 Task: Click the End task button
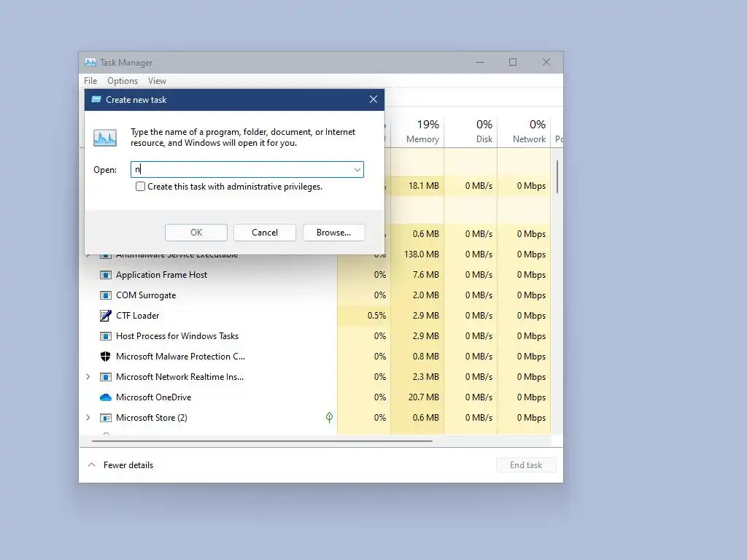point(526,465)
